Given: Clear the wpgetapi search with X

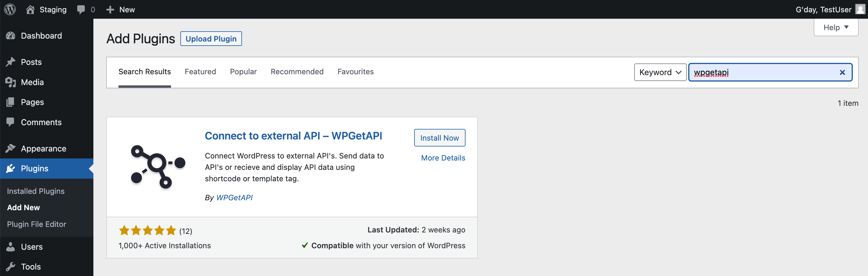Looking at the screenshot, I should [842, 72].
